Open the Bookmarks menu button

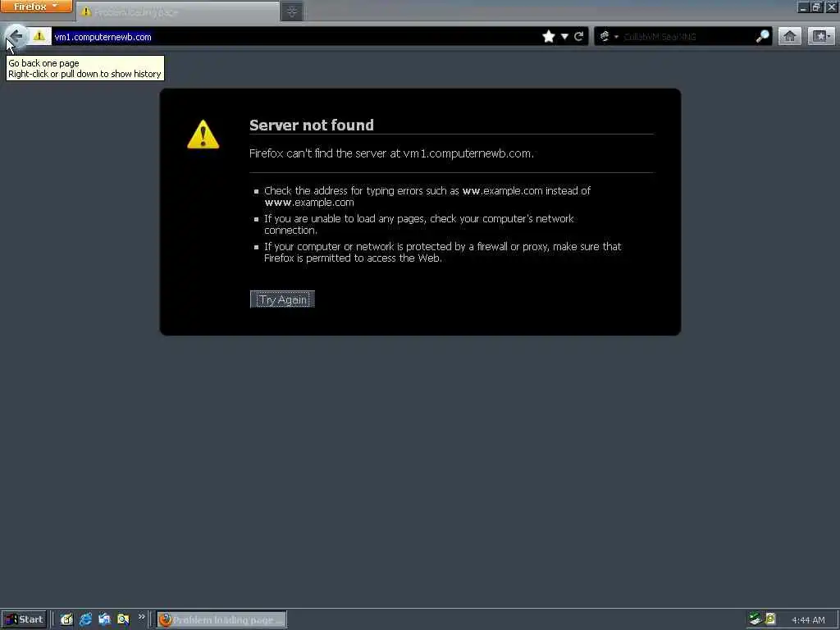coord(821,36)
